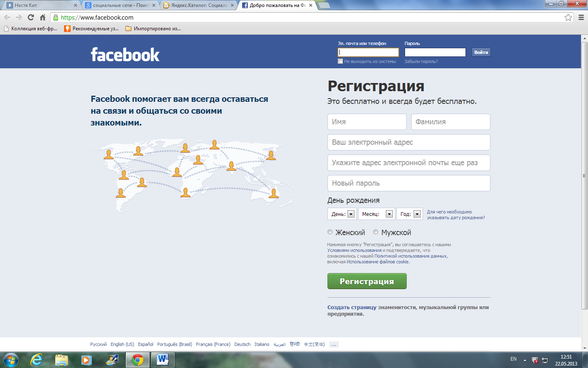Open the Рекомендуемые узлы bookmark
Image resolution: width=588 pixels, height=368 pixels.
click(x=91, y=29)
